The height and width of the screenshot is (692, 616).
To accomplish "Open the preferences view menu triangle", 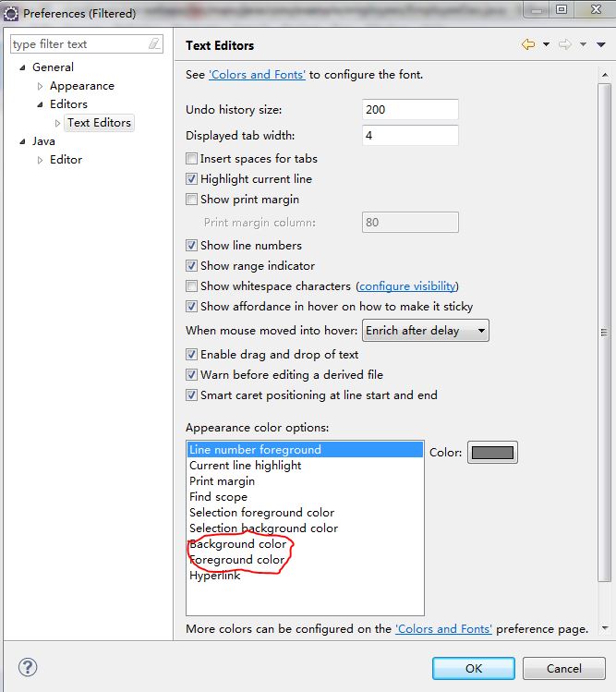I will 600,44.
